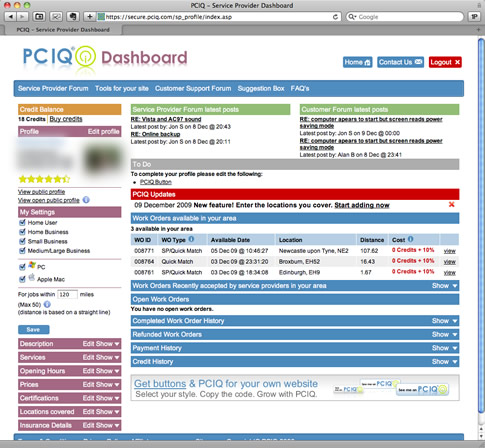
Task: Edit the Locations covered section
Action: [x=89, y=412]
